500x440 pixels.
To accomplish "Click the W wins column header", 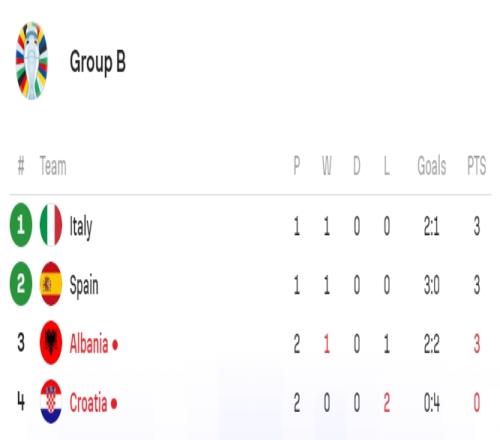I will point(327,166).
